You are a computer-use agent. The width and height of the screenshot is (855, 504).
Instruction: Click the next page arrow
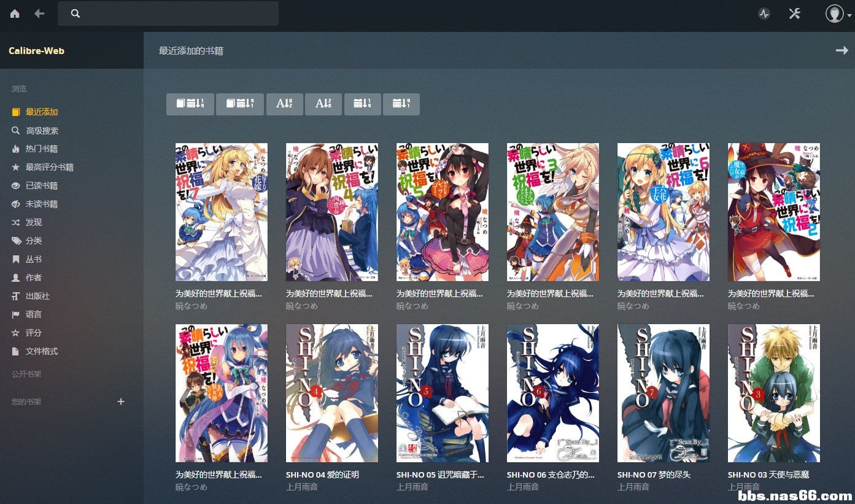click(x=842, y=50)
